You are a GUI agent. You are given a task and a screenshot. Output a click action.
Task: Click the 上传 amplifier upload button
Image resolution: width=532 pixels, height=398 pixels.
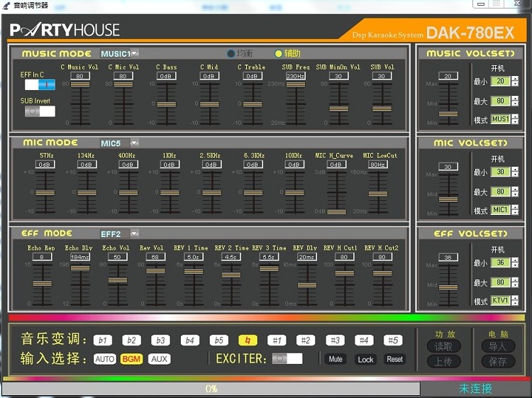443,362
